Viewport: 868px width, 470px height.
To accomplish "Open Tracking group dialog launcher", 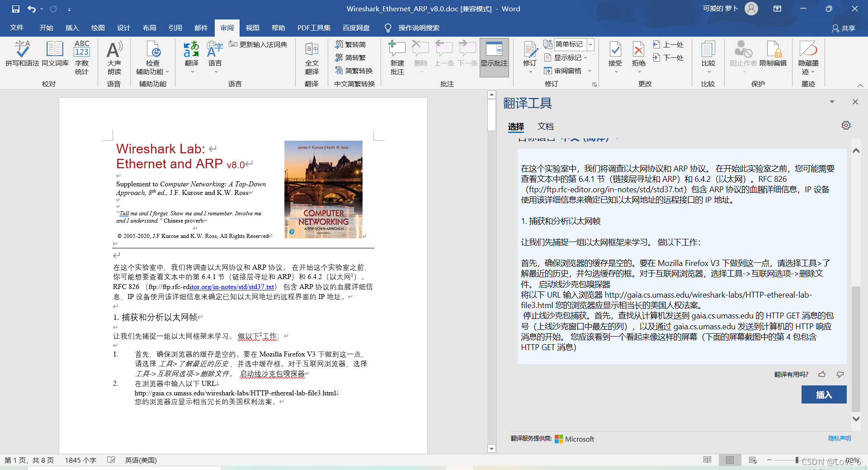I will [x=594, y=85].
